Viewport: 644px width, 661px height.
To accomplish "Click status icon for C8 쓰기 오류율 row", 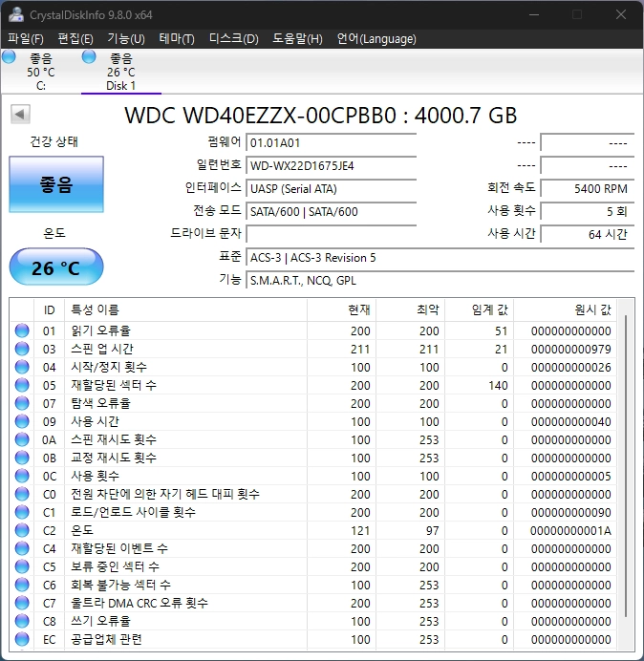I will (22, 621).
